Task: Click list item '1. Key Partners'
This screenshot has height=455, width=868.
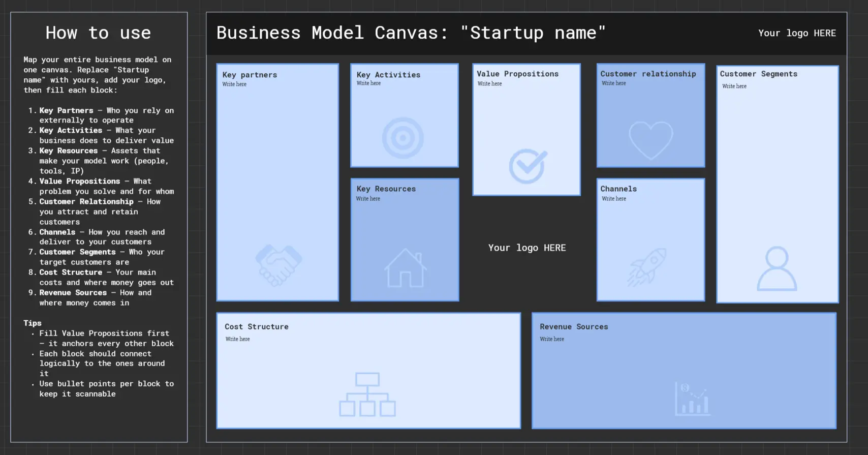Action: 101,115
